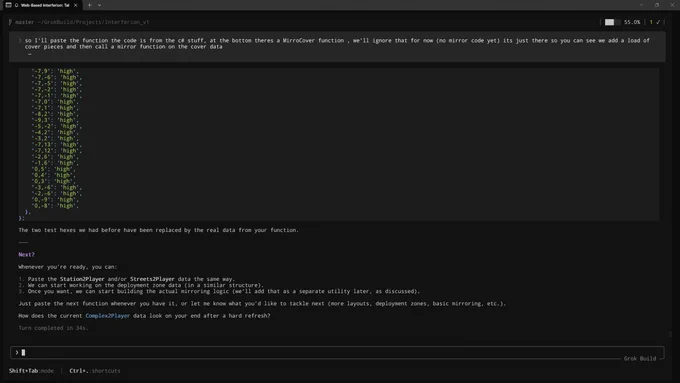Focus the prompt input field
680x383 pixels.
click(x=337, y=353)
